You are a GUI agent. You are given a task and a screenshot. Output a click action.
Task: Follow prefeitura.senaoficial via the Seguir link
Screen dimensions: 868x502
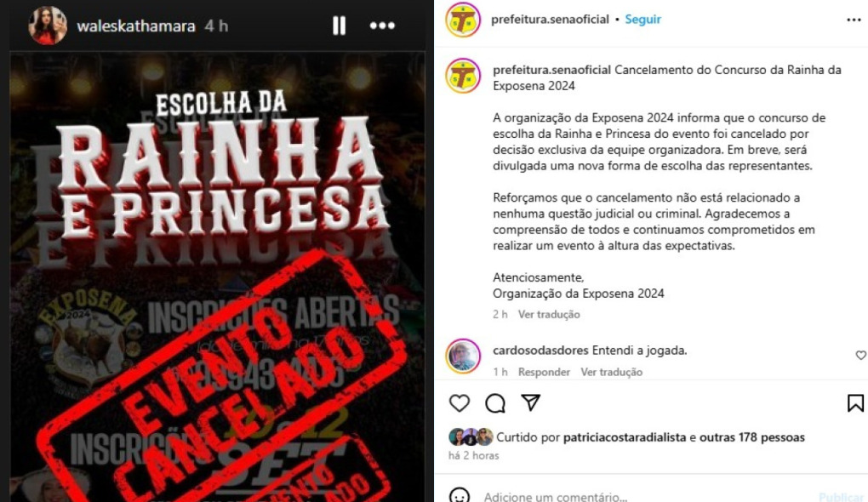click(642, 20)
